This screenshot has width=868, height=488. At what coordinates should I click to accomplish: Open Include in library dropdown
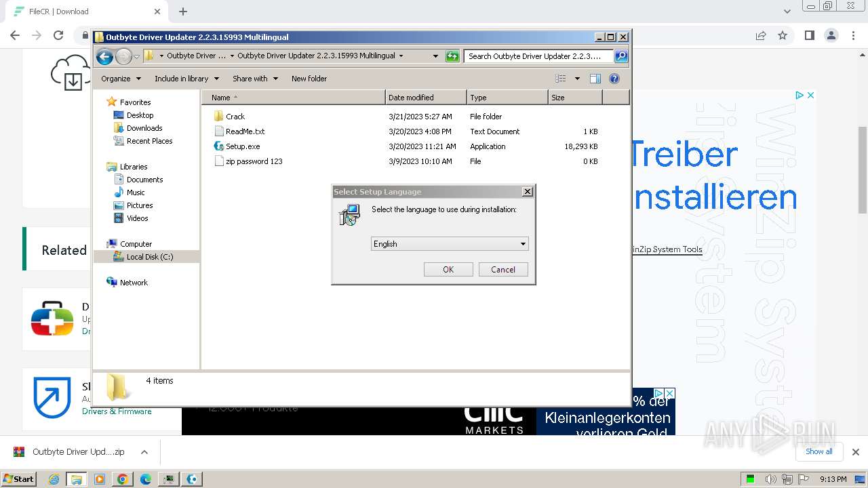[x=186, y=79]
